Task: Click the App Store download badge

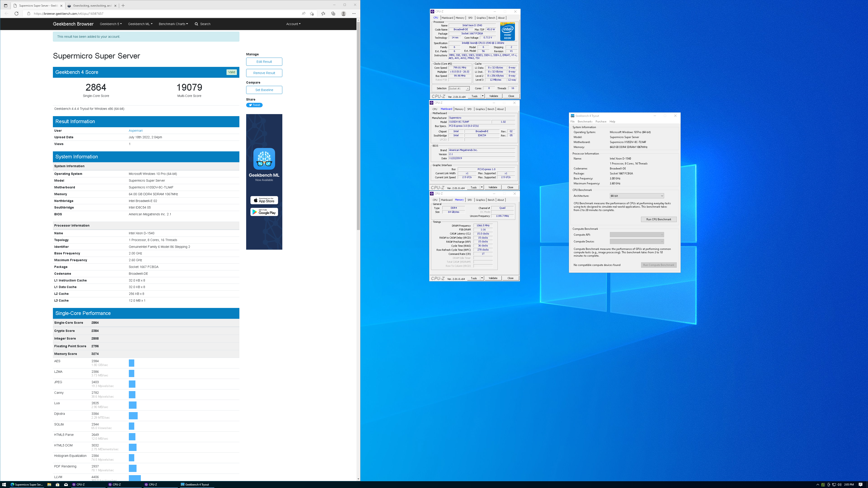Action: pyautogui.click(x=264, y=200)
